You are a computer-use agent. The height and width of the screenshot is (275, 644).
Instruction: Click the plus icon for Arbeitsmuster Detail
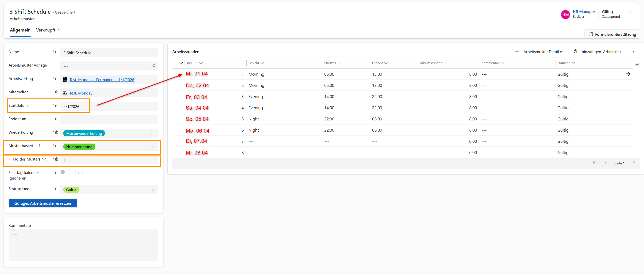(517, 51)
